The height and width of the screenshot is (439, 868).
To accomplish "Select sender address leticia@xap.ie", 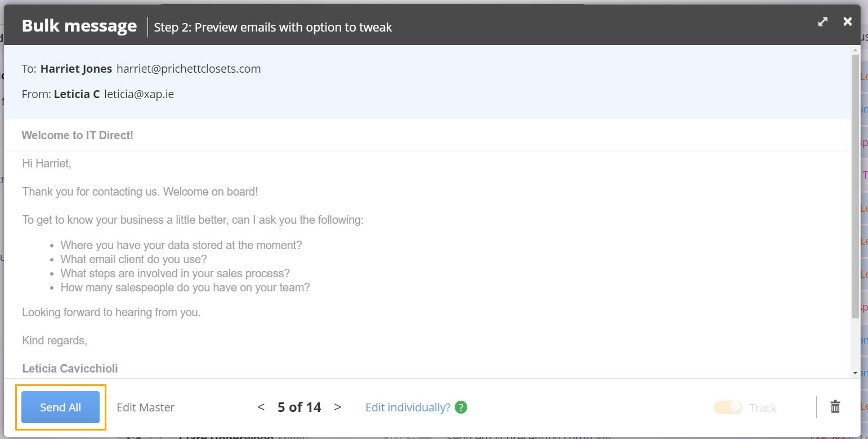I will point(139,94).
